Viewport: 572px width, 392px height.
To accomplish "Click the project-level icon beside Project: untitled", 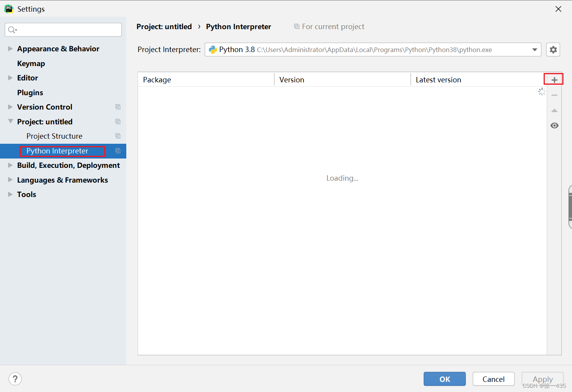I will coord(118,122).
